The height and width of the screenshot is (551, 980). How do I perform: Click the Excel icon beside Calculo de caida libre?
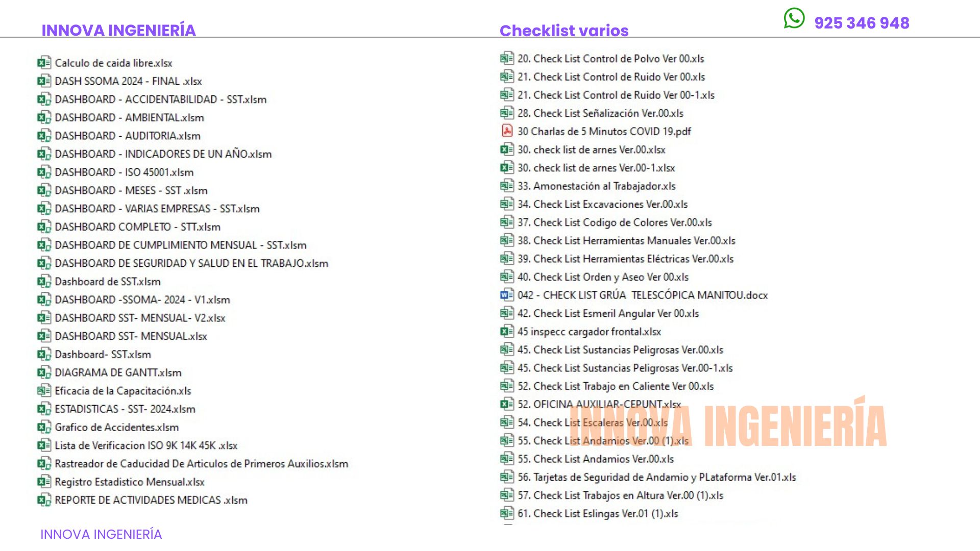(44, 63)
